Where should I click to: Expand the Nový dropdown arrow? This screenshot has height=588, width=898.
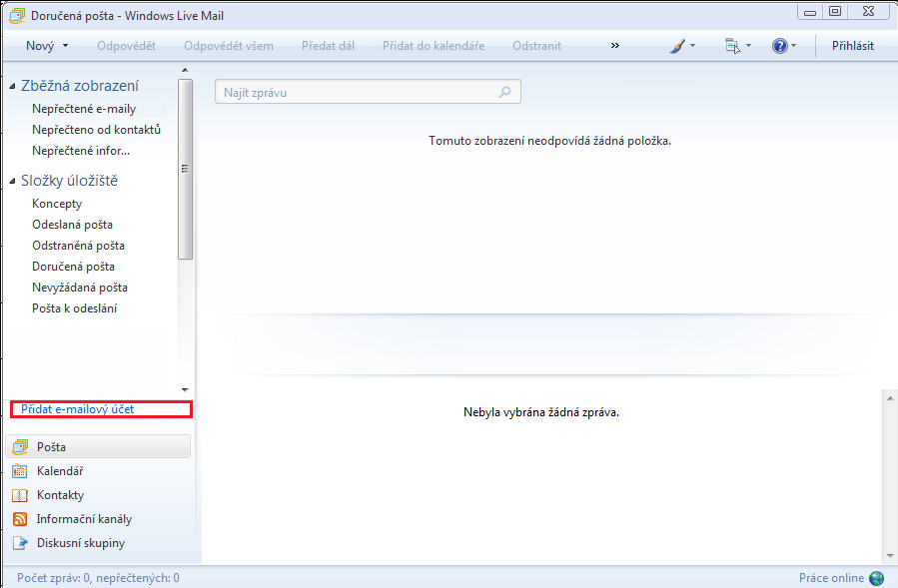[x=65, y=46]
